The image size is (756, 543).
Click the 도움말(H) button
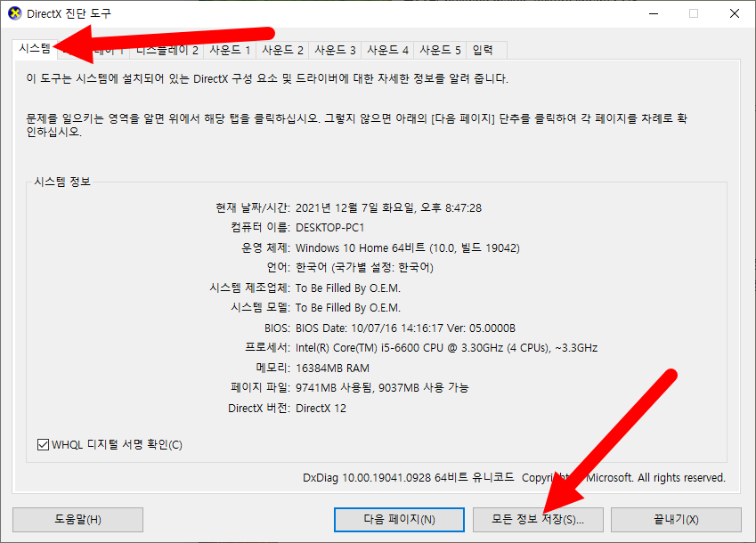pyautogui.click(x=77, y=519)
